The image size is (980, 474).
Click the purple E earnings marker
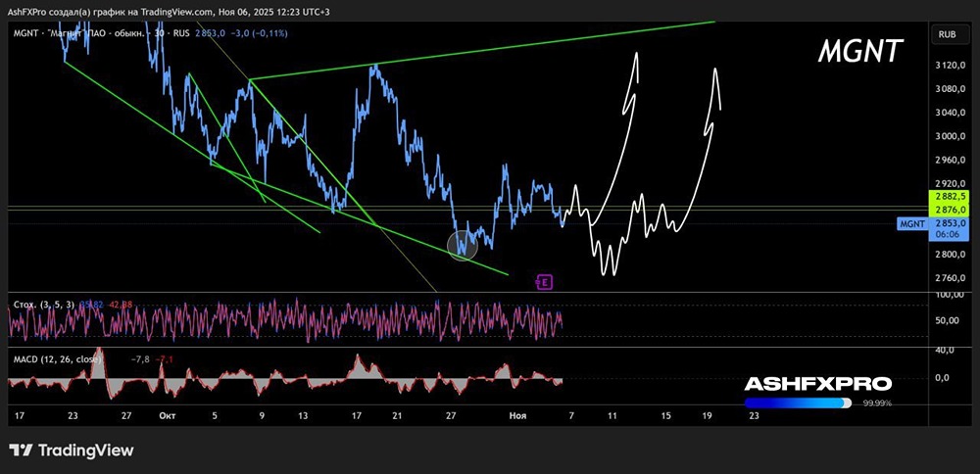tap(545, 282)
